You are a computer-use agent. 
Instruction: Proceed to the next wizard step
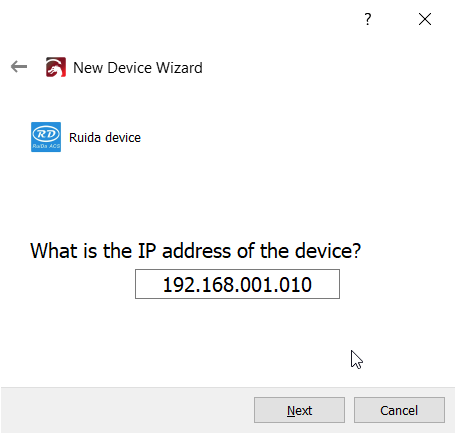click(x=299, y=410)
